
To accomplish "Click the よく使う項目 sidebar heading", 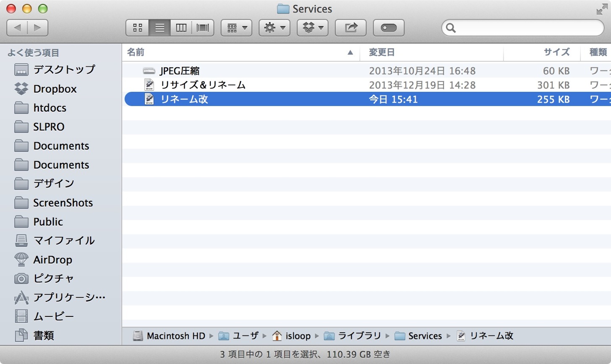I will [33, 53].
